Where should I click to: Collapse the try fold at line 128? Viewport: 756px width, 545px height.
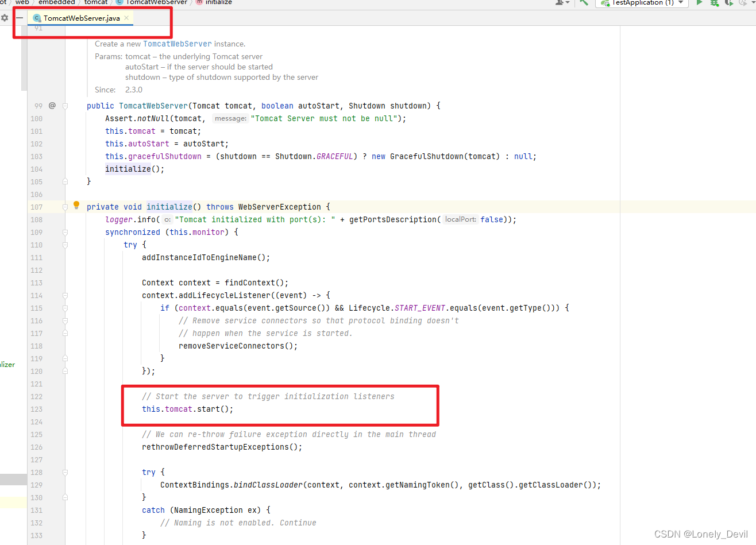(x=65, y=472)
